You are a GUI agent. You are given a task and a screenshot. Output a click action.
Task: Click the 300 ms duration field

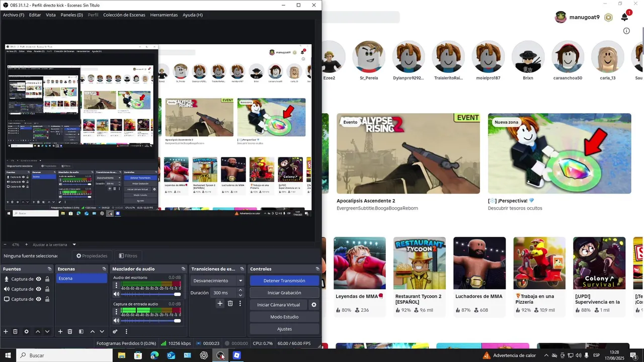(224, 293)
